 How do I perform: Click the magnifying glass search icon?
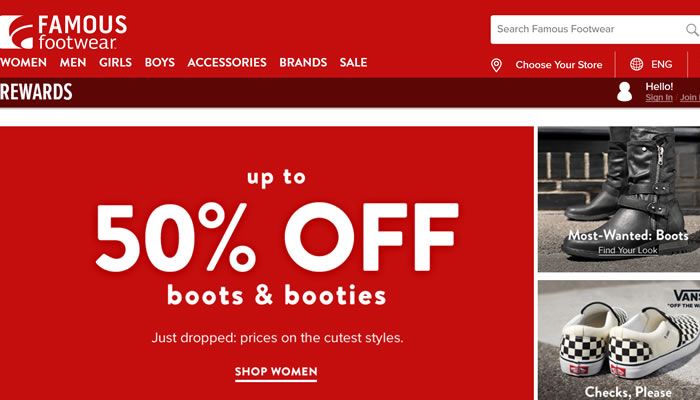[x=692, y=29]
